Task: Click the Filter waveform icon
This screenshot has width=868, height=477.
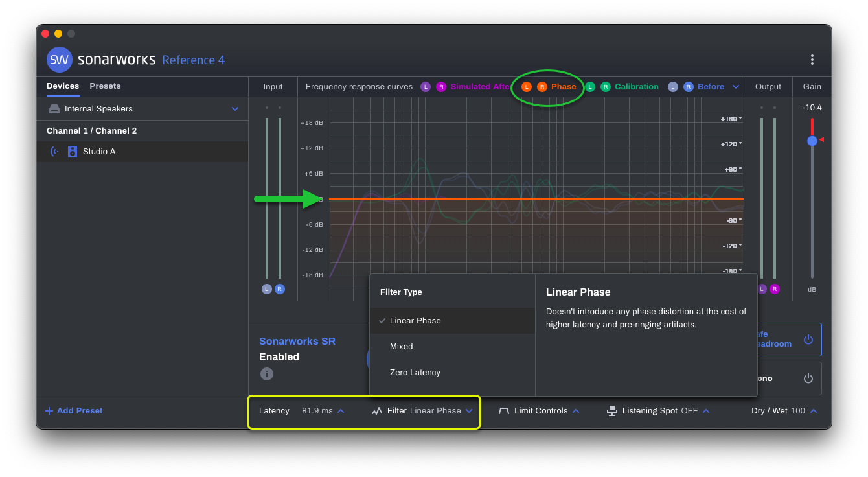Action: coord(377,411)
